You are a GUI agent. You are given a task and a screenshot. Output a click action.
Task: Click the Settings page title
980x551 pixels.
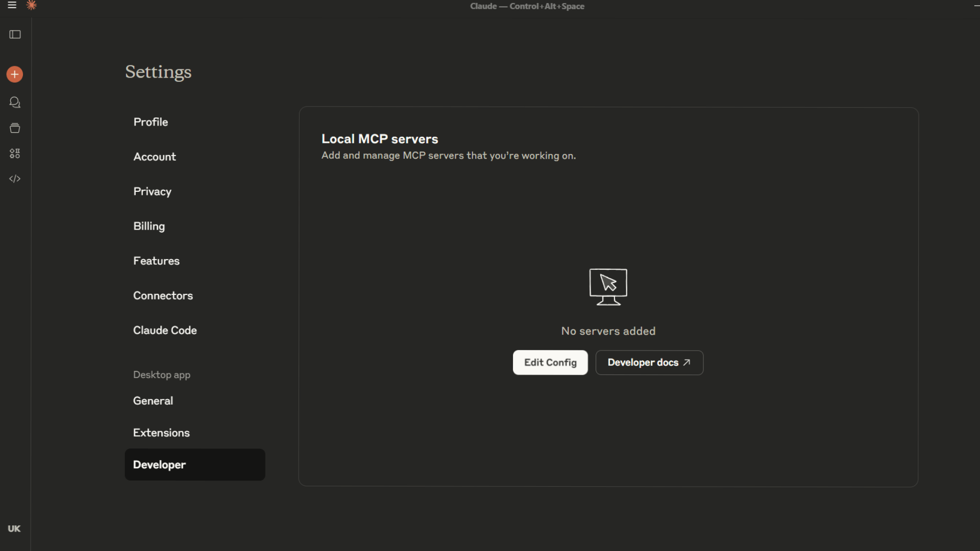pyautogui.click(x=158, y=72)
